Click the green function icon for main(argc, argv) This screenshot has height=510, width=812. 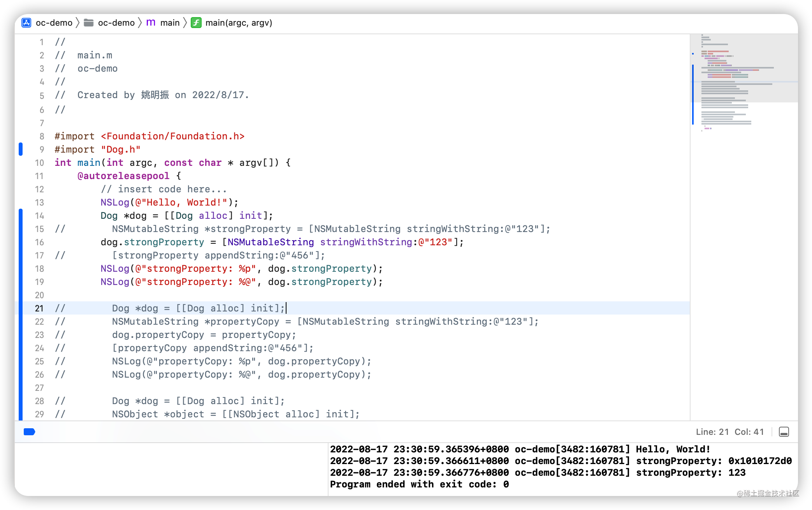(x=196, y=23)
